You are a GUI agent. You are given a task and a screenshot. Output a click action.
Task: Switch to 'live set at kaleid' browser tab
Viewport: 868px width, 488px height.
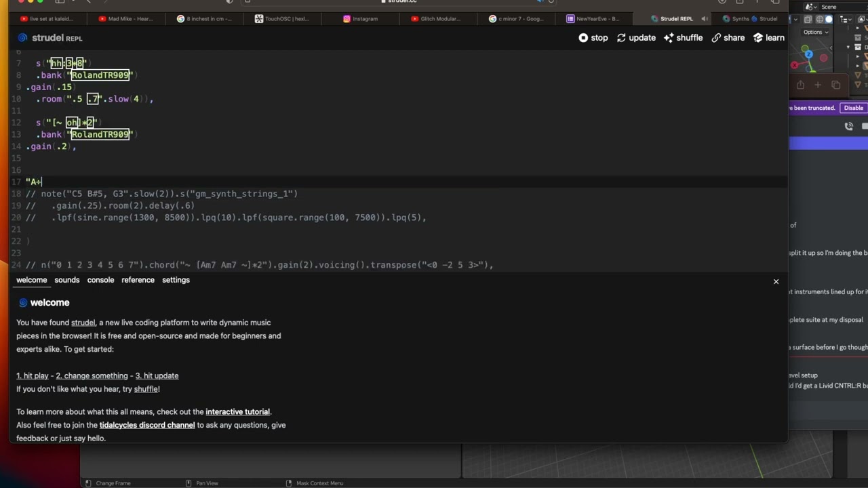(49, 19)
